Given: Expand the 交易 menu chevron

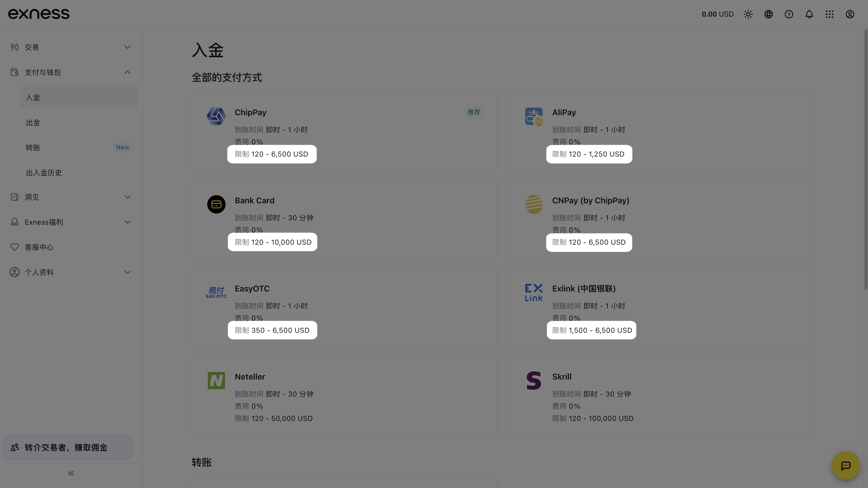Looking at the screenshot, I should click(x=128, y=47).
